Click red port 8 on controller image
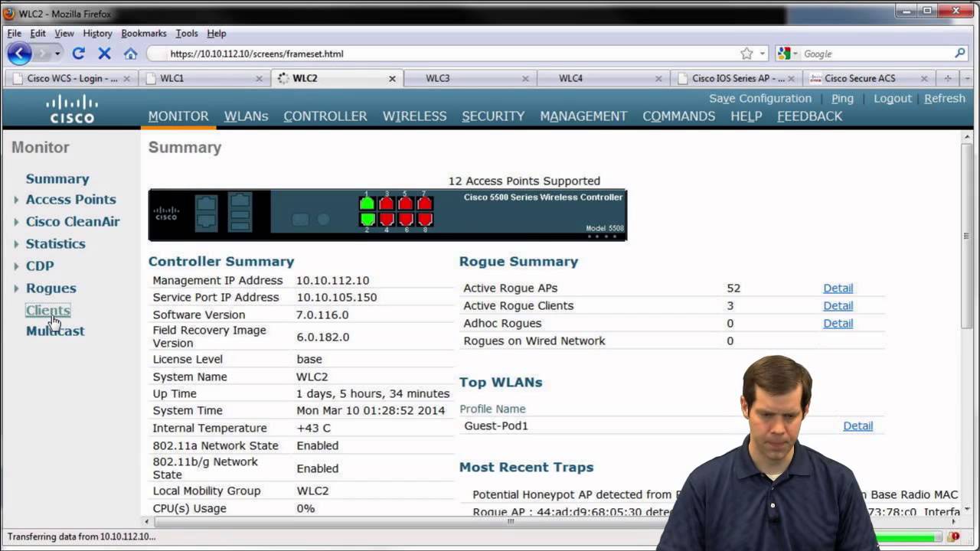980x551 pixels. point(425,220)
